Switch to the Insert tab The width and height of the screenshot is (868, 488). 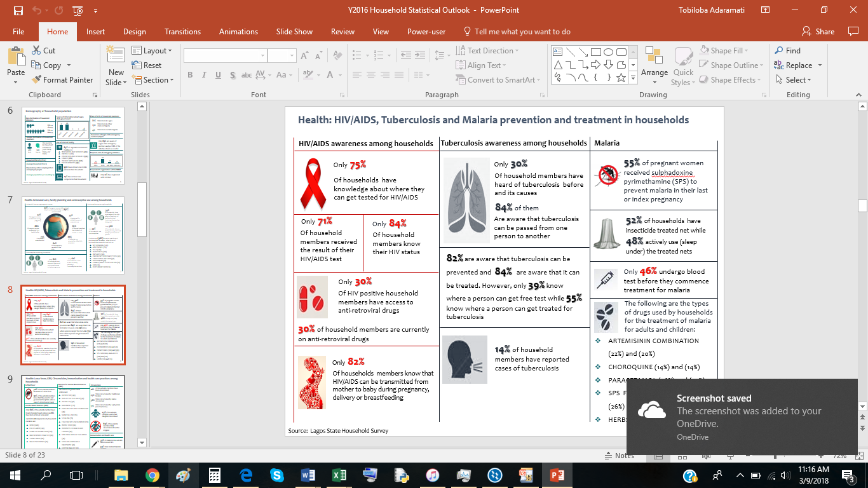(96, 32)
